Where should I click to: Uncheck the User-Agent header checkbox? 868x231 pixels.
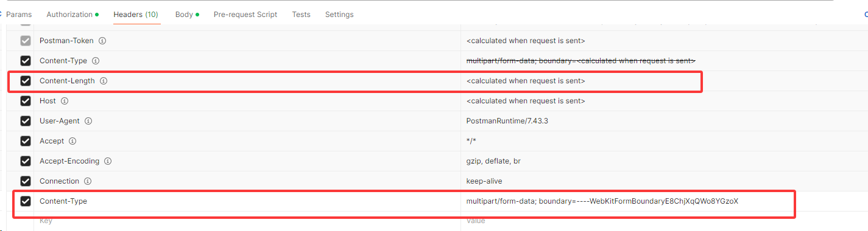coord(26,121)
